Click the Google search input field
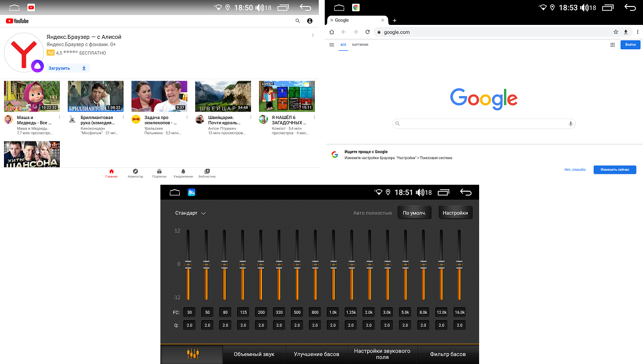Image resolution: width=643 pixels, height=364 pixels. tap(483, 123)
